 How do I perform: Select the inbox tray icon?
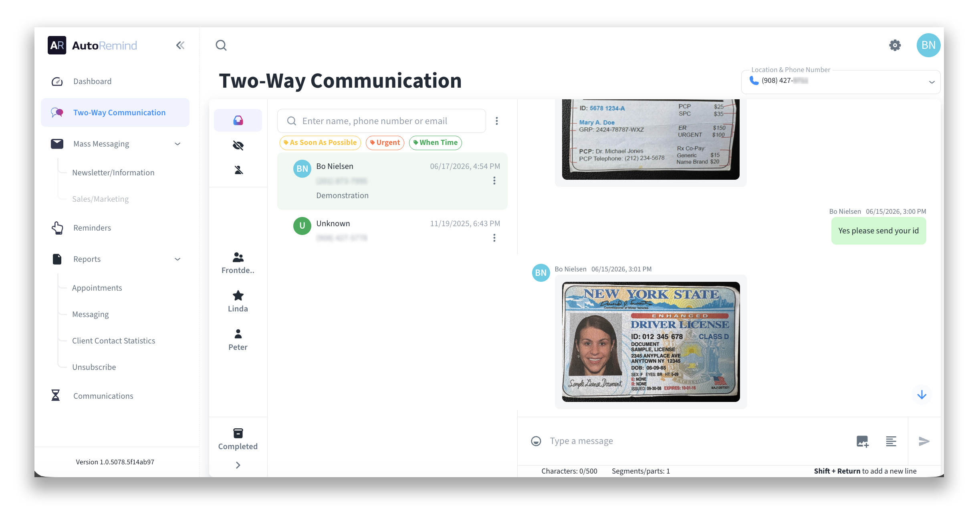[238, 120]
